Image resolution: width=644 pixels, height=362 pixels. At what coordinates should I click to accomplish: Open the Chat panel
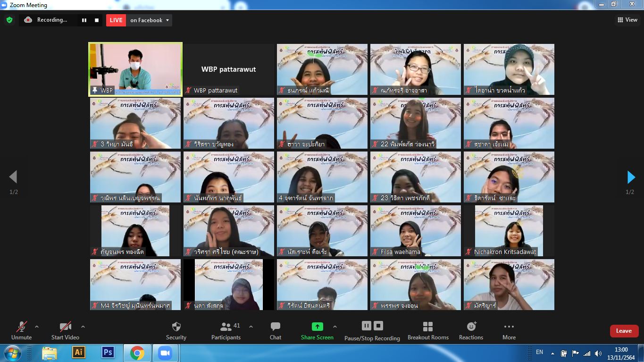(x=276, y=327)
